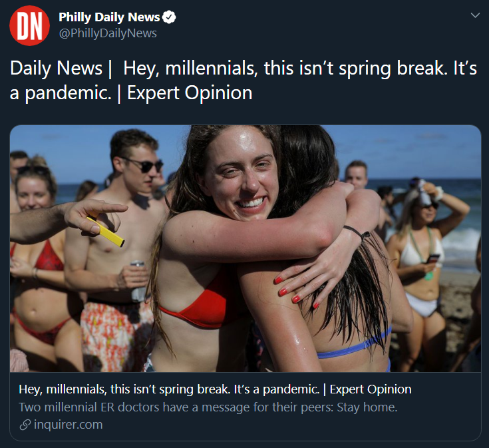This screenshot has height=448, width=489.
Task: Open the Philly Daily News display name
Action: click(x=109, y=17)
